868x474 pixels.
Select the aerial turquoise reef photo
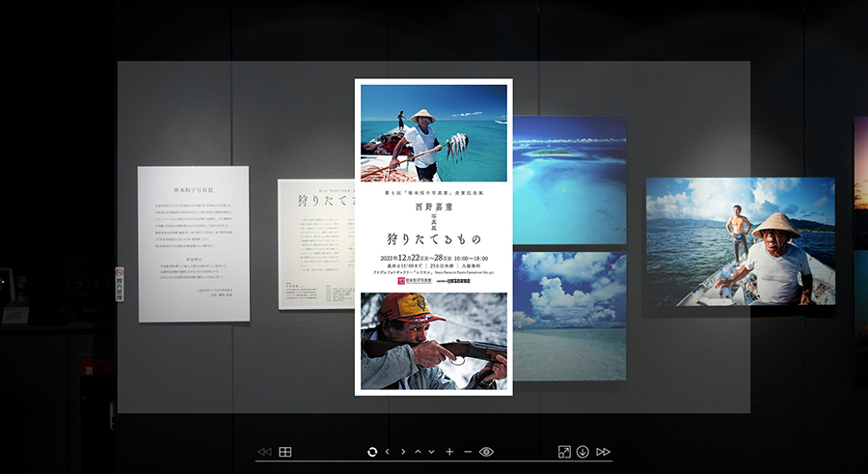tap(569, 181)
